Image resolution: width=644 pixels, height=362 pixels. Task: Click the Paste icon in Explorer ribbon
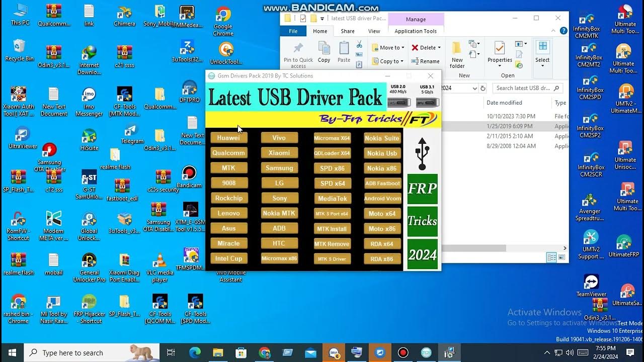[344, 52]
